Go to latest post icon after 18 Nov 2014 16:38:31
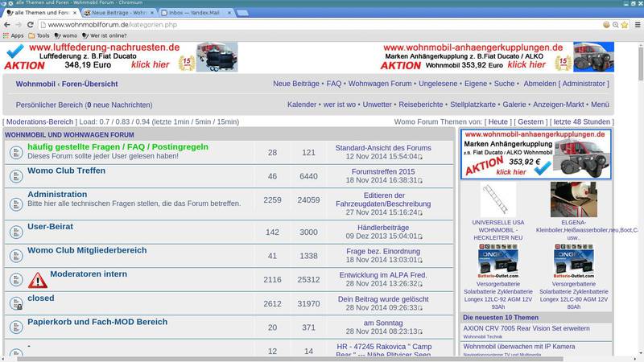Viewport: 644px width, 362px height. (419, 180)
